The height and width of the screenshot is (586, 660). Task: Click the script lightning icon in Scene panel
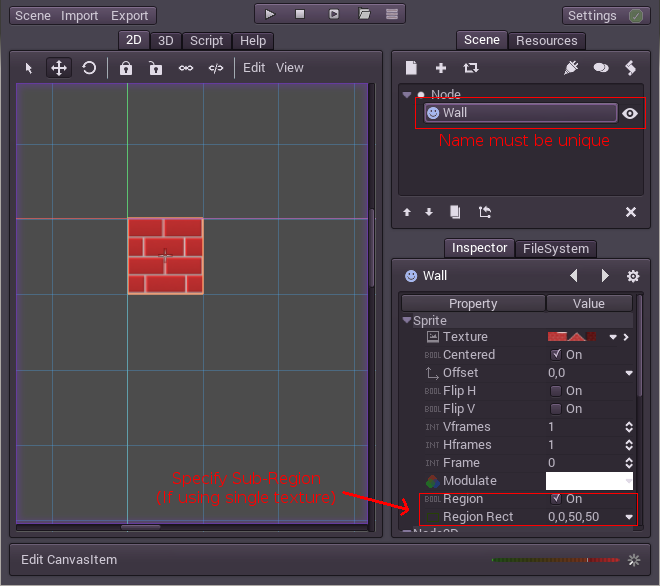631,68
